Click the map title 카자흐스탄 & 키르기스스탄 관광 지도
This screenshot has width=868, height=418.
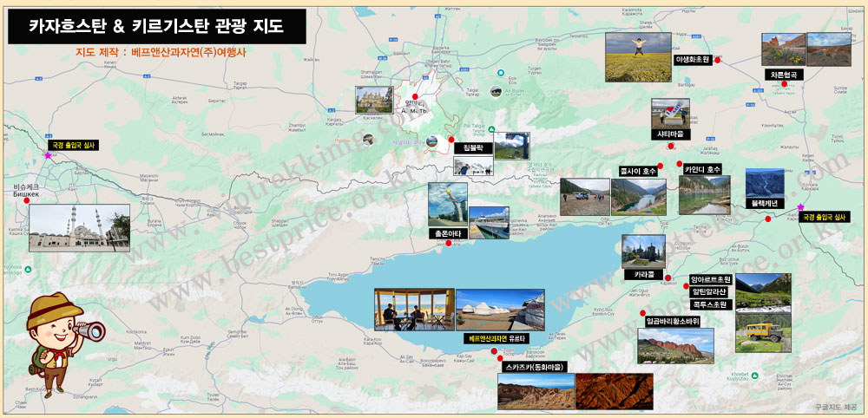pyautogui.click(x=156, y=26)
